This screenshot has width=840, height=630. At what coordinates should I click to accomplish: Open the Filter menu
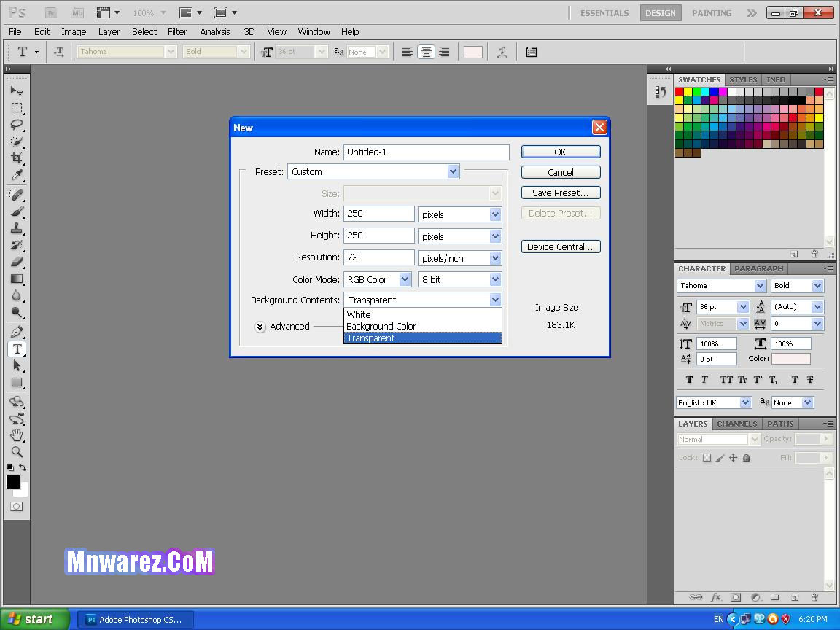(176, 31)
